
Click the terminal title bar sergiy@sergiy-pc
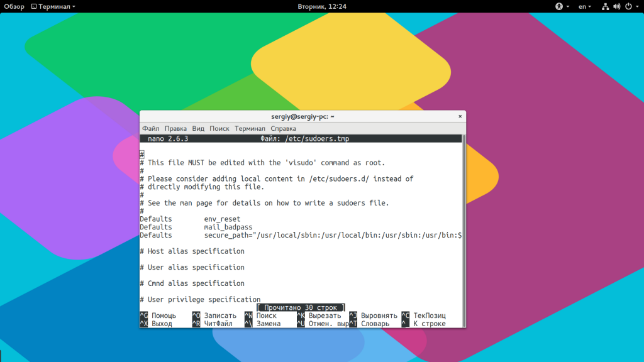coord(303,116)
